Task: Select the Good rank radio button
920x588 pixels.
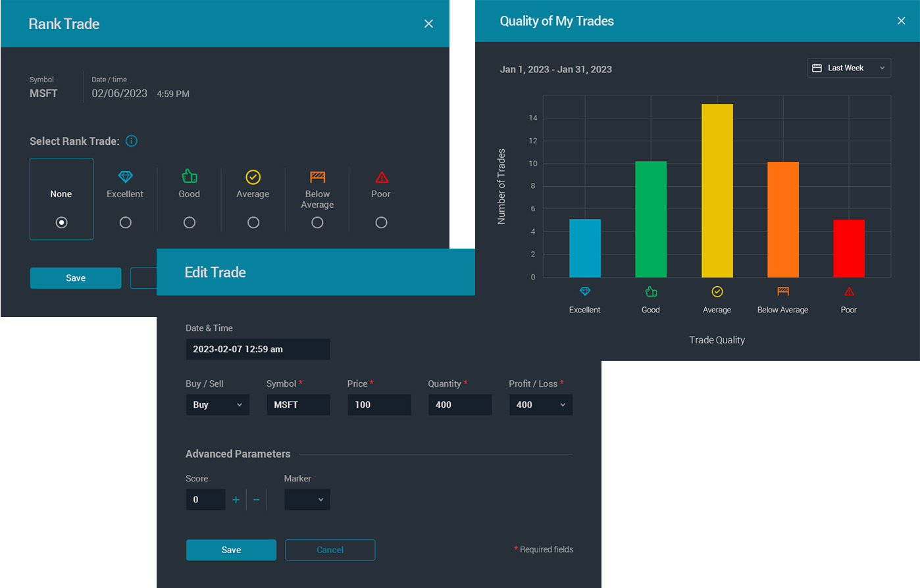Action: [x=190, y=222]
